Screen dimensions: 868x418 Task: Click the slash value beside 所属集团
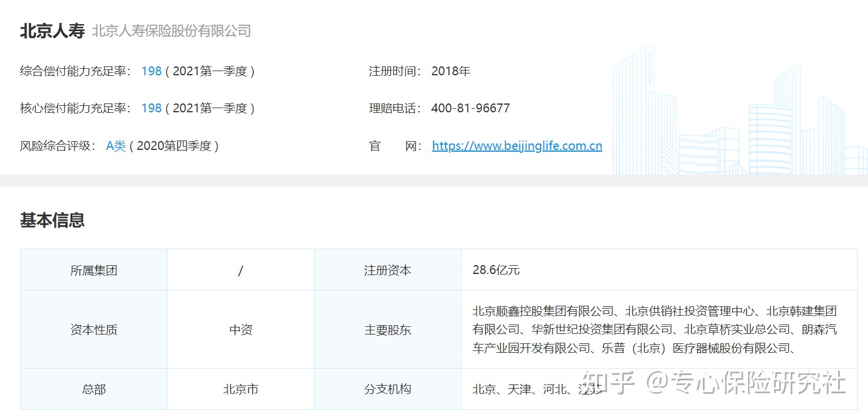[240, 270]
